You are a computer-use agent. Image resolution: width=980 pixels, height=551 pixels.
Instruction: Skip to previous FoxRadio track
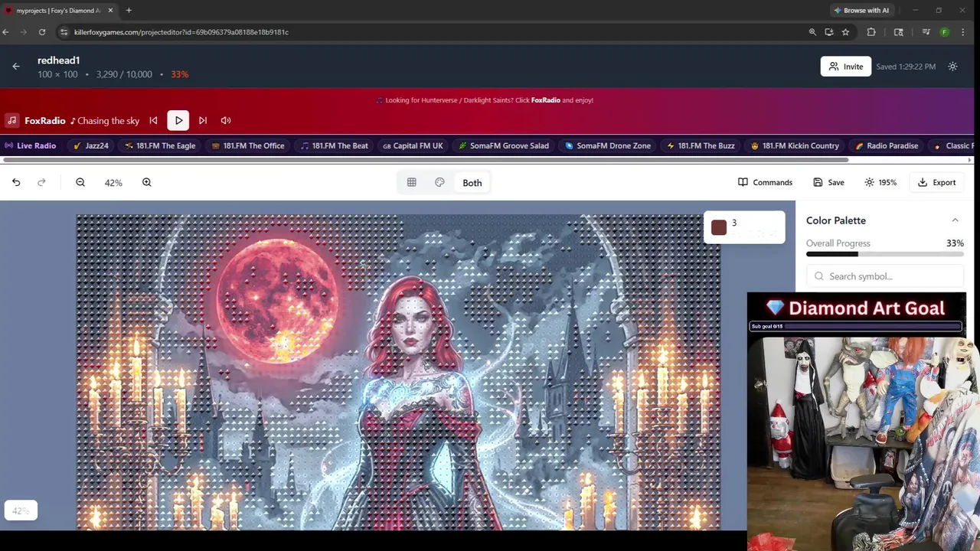pos(153,120)
